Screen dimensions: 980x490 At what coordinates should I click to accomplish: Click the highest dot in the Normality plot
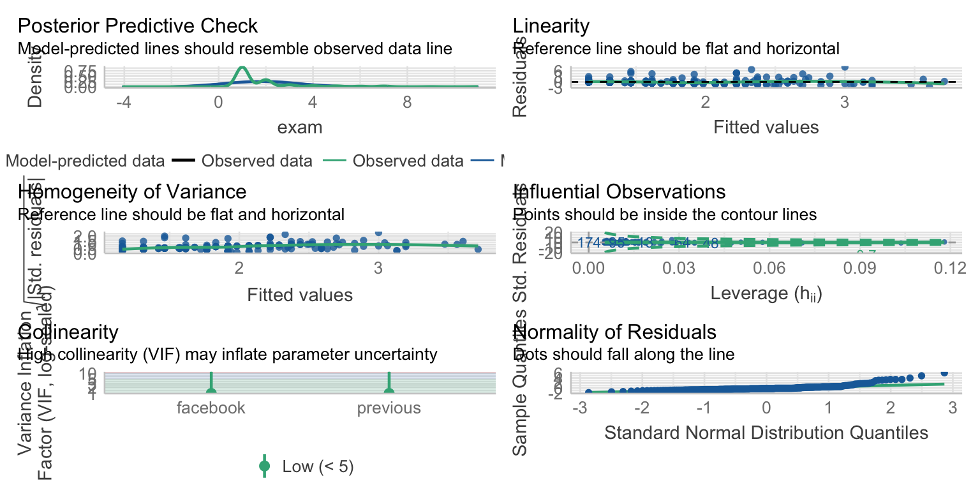[x=944, y=373]
